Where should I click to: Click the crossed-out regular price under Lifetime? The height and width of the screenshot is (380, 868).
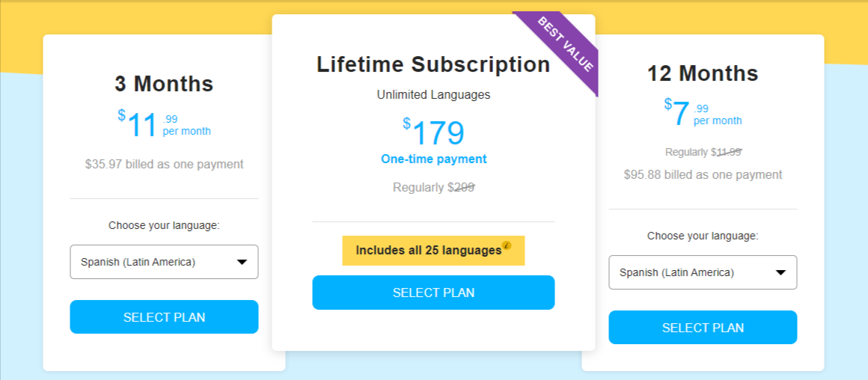[462, 187]
